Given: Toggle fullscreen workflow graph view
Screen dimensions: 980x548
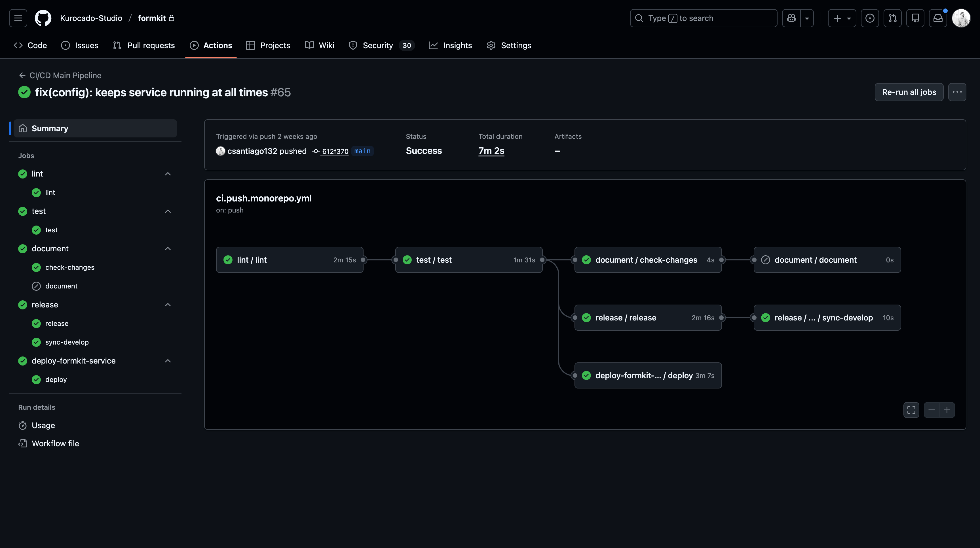Looking at the screenshot, I should 911,410.
